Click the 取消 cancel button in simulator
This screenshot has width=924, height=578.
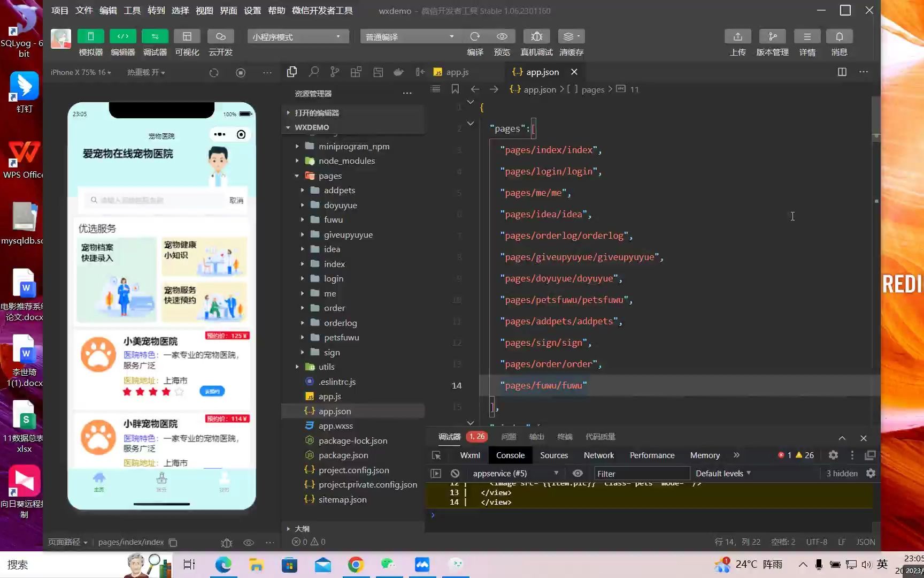(x=236, y=200)
